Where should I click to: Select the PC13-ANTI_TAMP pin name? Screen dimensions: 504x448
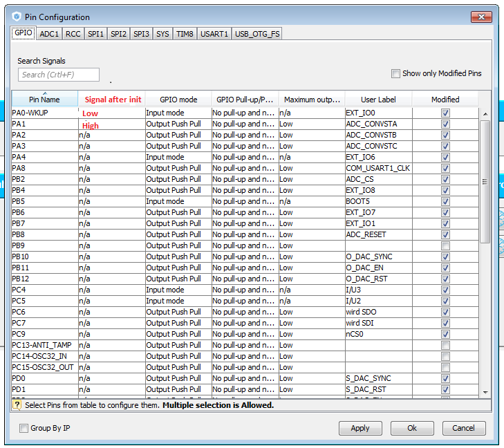point(45,345)
